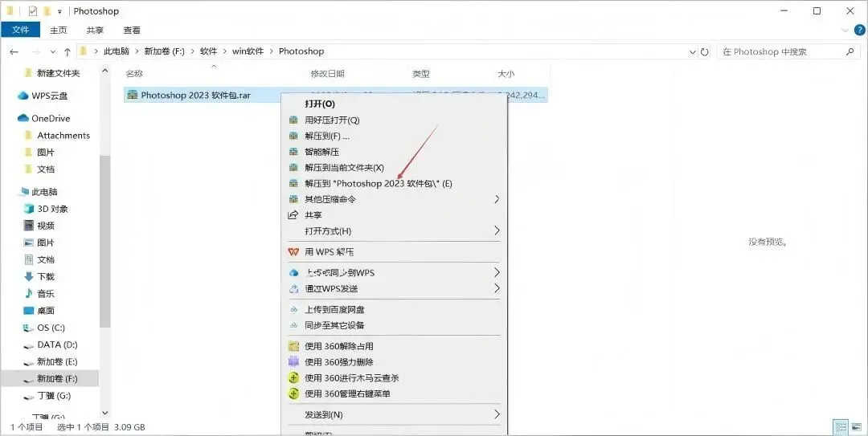Go up one folder level arrow
868x436 pixels.
[x=67, y=51]
